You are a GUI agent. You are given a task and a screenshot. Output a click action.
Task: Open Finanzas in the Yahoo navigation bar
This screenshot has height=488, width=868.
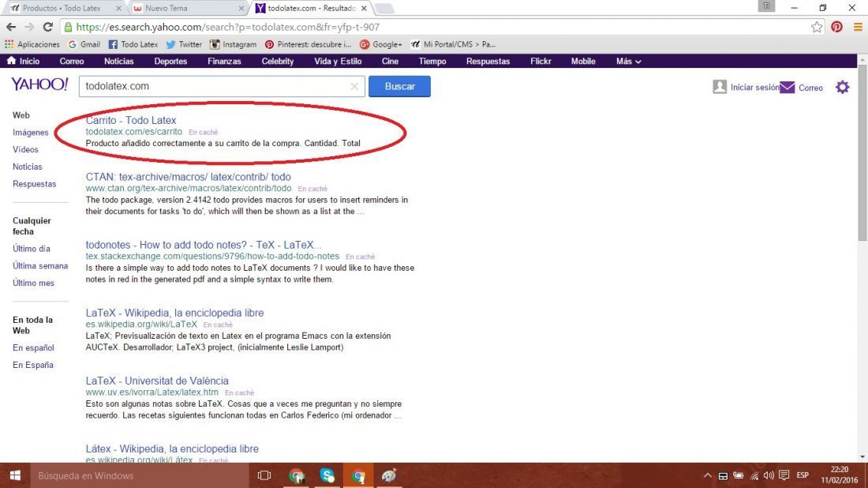[x=224, y=61]
